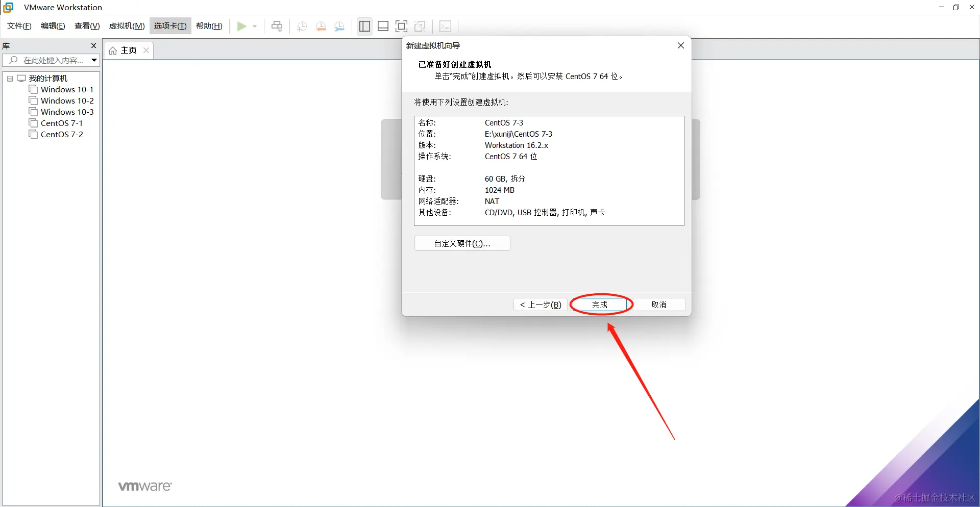Image resolution: width=980 pixels, height=507 pixels.
Task: Close the 库 library panel
Action: (x=93, y=46)
